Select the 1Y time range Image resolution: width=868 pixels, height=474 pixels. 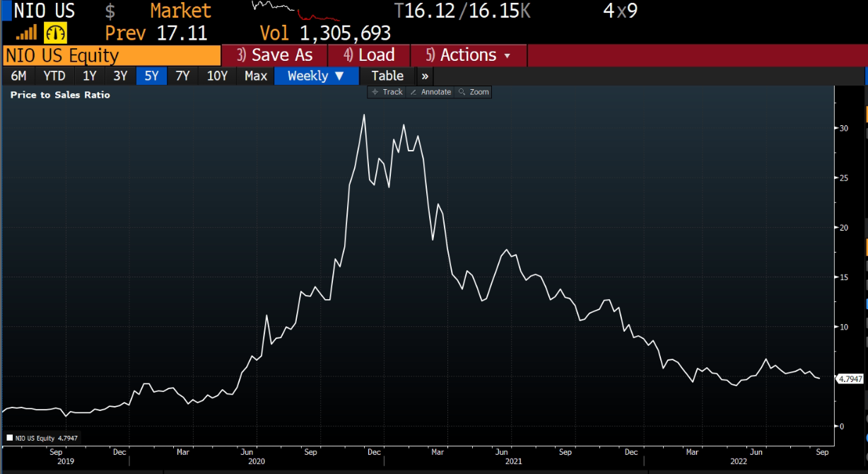pos(90,76)
